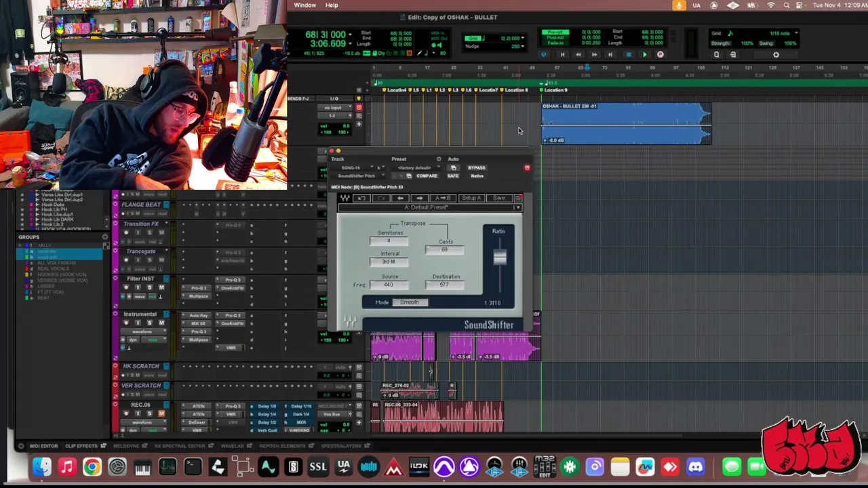Open the Waves plugin hamburger menu
This screenshot has height=488, width=868.
(x=518, y=198)
